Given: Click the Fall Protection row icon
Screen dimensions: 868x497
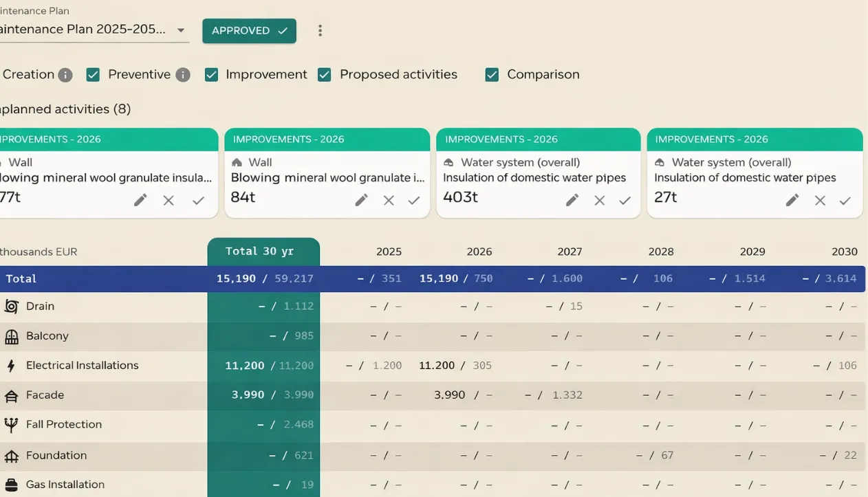Looking at the screenshot, I should coord(11,425).
